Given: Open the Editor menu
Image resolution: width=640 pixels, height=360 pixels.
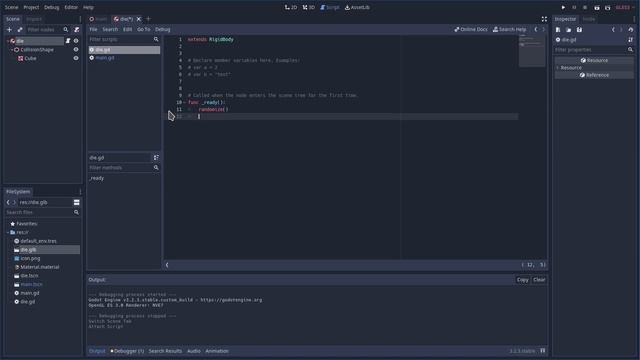Looking at the screenshot, I should [71, 7].
